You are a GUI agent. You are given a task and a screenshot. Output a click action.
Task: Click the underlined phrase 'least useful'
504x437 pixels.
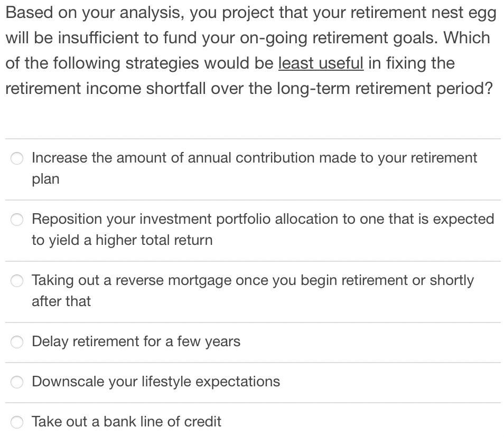321,63
